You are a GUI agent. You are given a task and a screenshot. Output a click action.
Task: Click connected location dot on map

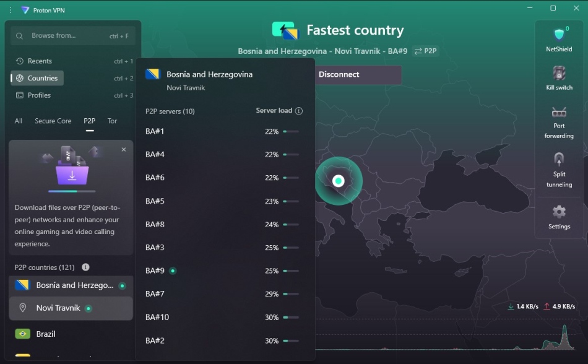(x=338, y=181)
